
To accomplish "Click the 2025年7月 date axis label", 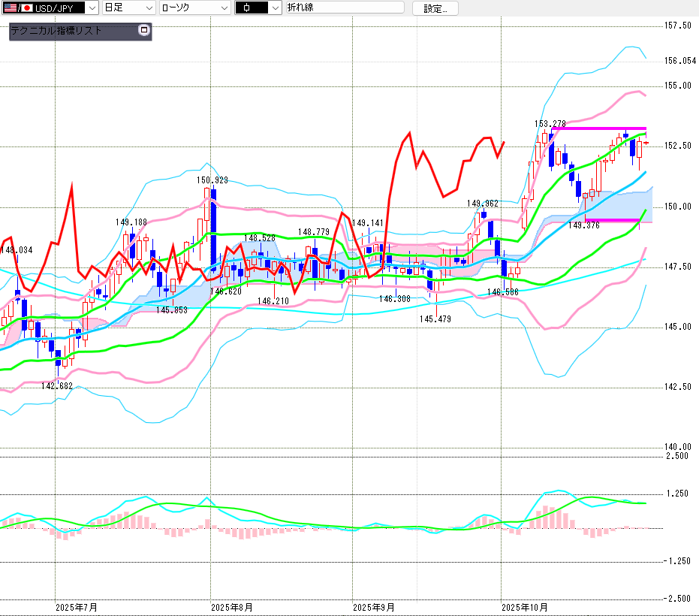I will tap(77, 606).
